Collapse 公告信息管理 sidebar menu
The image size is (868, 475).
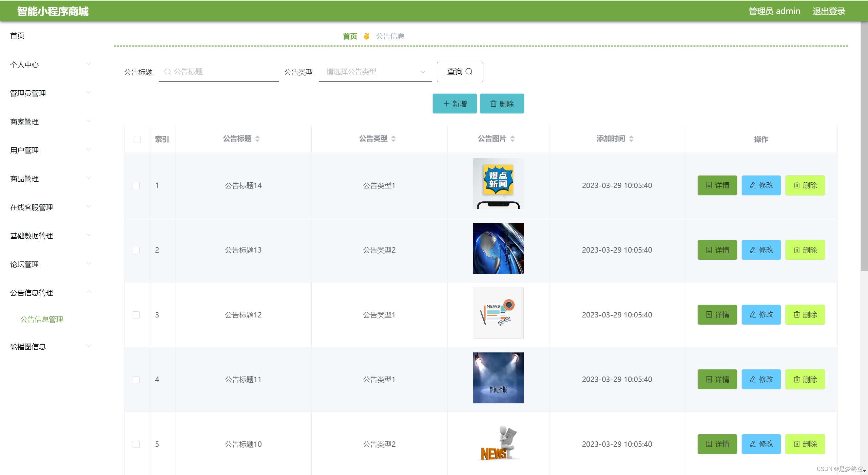(51, 293)
